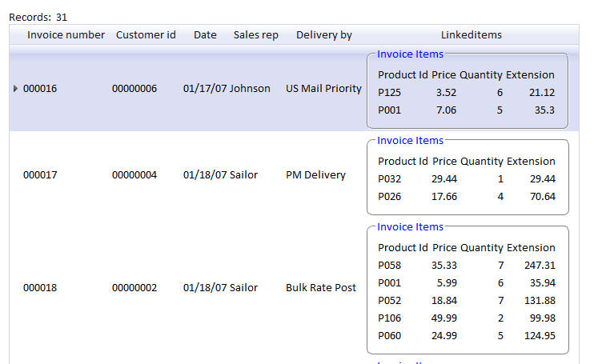Image resolution: width=610 pixels, height=364 pixels.
Task: Click the Sales rep column header
Action: click(256, 35)
